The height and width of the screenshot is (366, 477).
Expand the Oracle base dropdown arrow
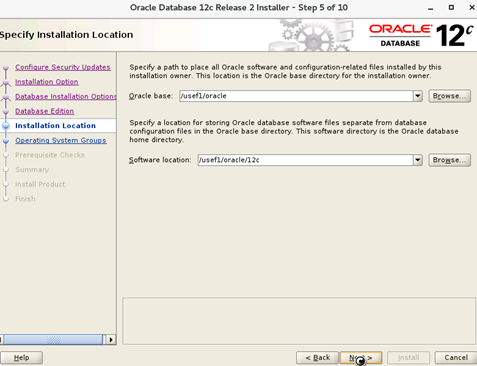point(418,96)
